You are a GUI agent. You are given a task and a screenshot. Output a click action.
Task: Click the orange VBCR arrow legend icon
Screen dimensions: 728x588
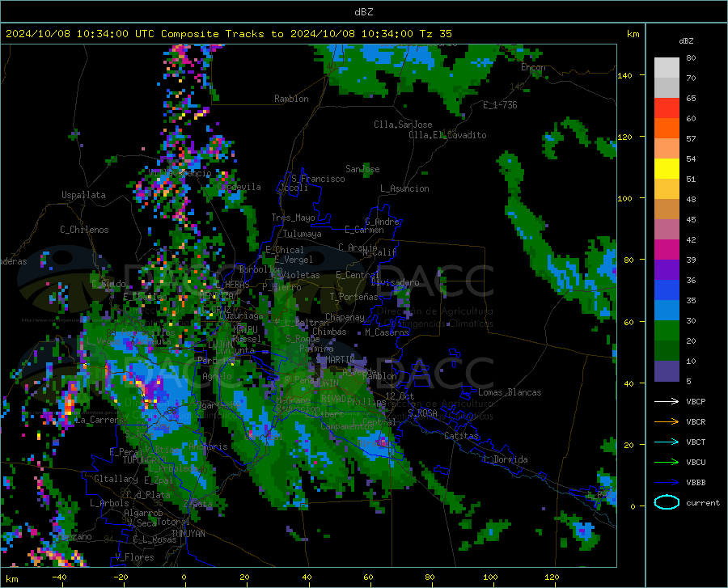pyautogui.click(x=667, y=421)
